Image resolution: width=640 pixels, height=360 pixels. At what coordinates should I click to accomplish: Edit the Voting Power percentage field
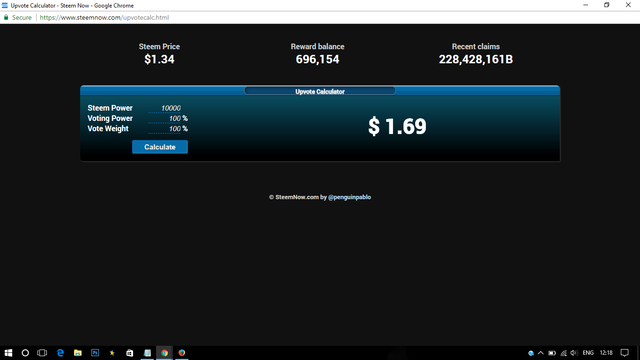coord(164,118)
